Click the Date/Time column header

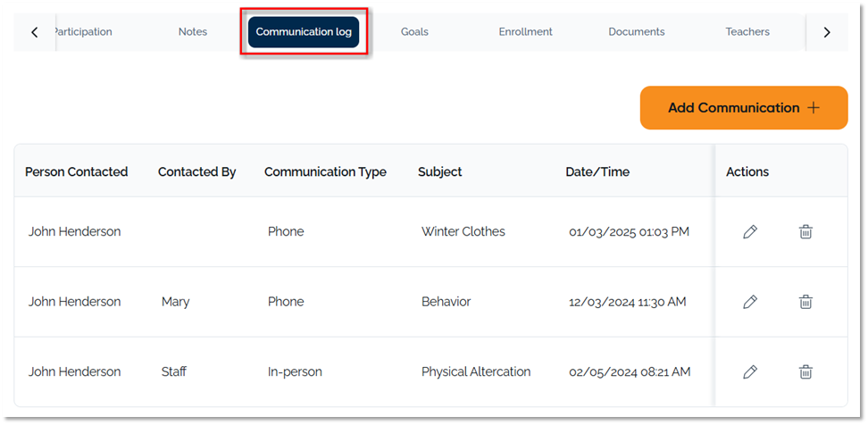coord(597,171)
